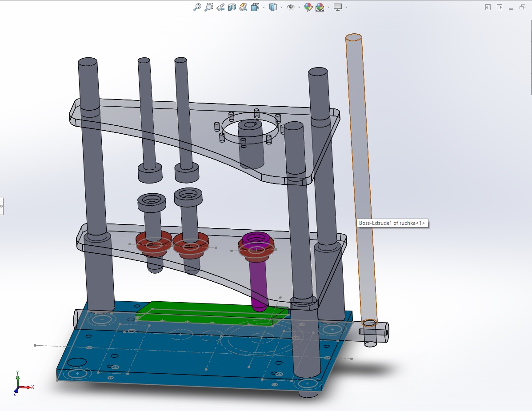Toggle Hide/Show Items eye icon
The width and height of the screenshot is (532, 411).
pos(291,7)
